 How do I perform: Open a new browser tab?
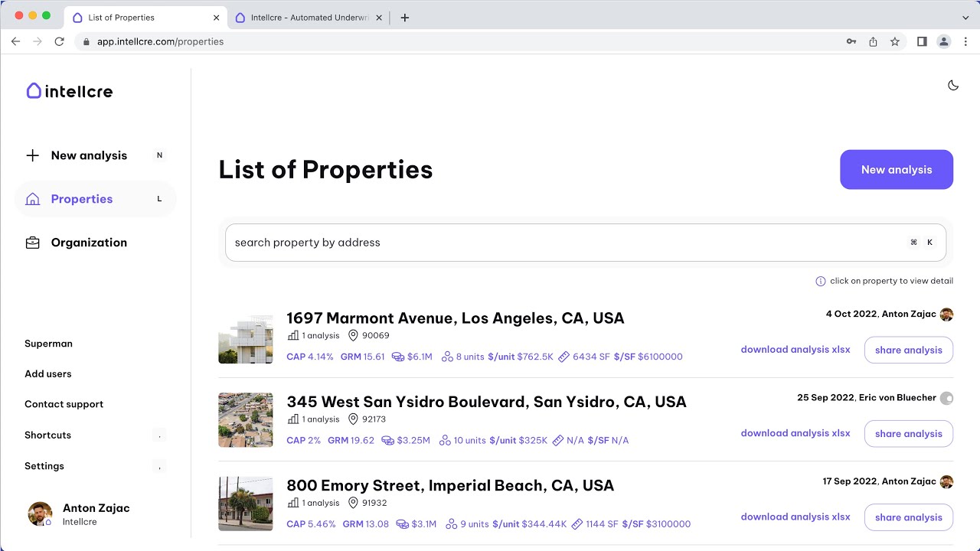[405, 18]
